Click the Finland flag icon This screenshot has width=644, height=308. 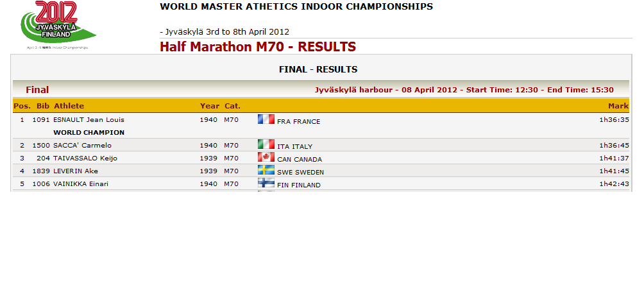(266, 182)
